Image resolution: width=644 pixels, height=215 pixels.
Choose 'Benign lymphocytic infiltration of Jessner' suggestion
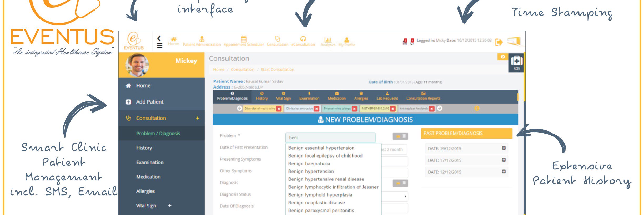[333, 187]
